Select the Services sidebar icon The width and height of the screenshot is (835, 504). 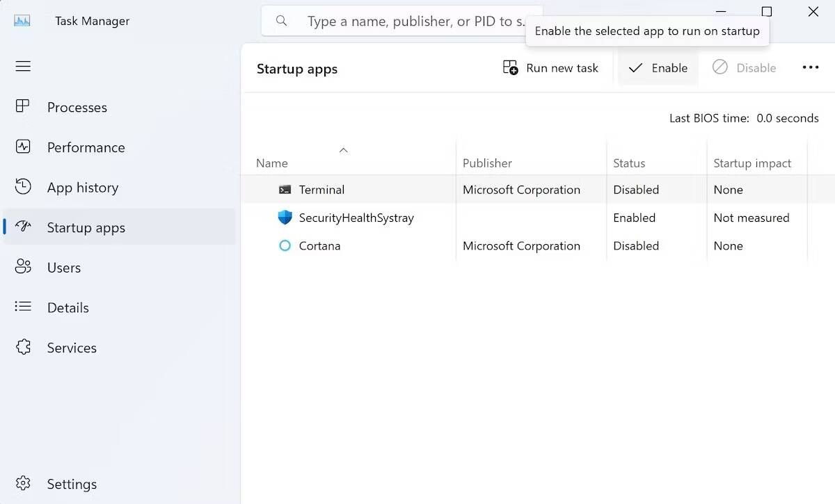(x=23, y=348)
